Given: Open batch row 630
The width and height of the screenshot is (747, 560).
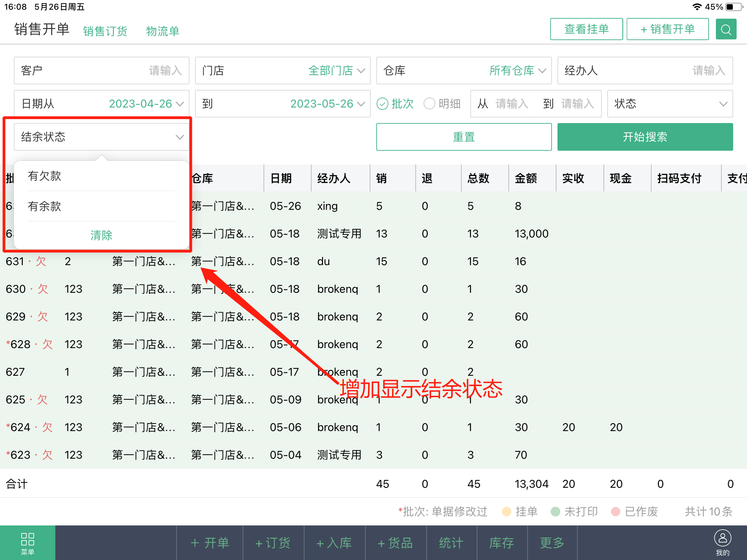Looking at the screenshot, I should pos(373,289).
